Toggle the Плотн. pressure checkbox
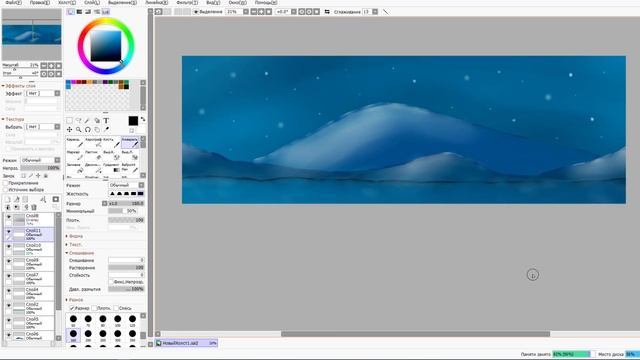This screenshot has height=360, width=640. coord(94,308)
